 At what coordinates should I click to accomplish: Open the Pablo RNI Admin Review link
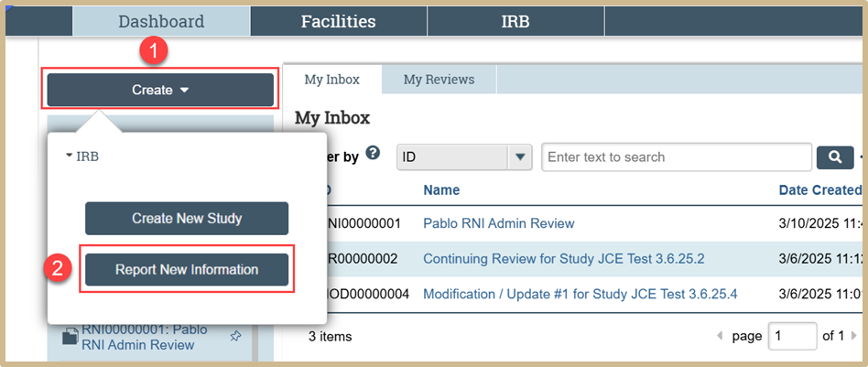[x=498, y=223]
